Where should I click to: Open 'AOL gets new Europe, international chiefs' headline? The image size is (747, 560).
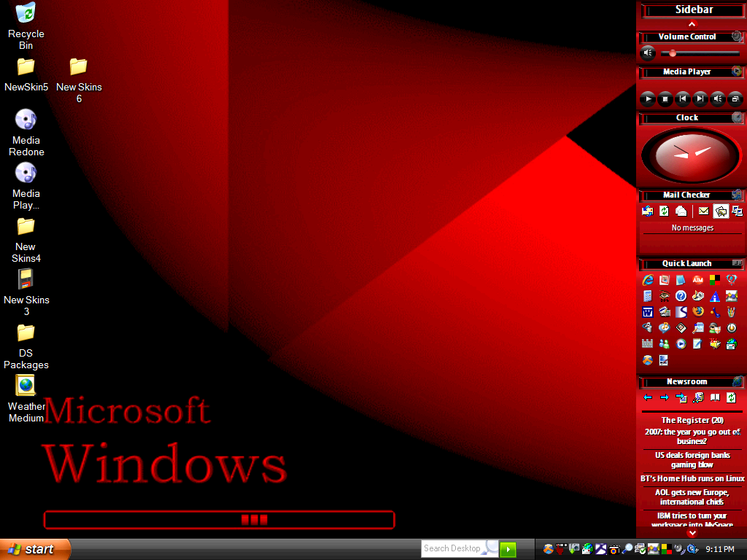click(x=692, y=497)
